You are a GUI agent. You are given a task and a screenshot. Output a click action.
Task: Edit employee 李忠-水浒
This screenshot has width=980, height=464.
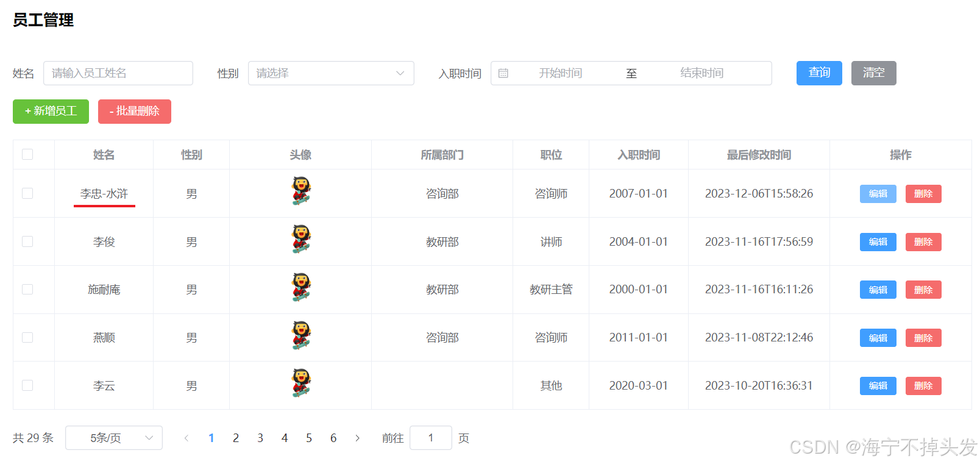878,194
